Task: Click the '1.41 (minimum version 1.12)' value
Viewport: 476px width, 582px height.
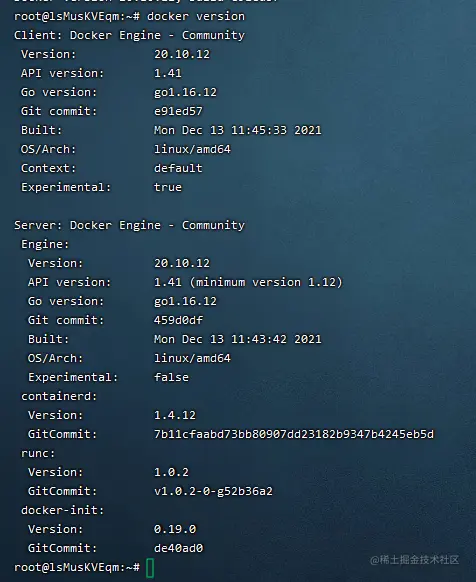Action: point(248,282)
